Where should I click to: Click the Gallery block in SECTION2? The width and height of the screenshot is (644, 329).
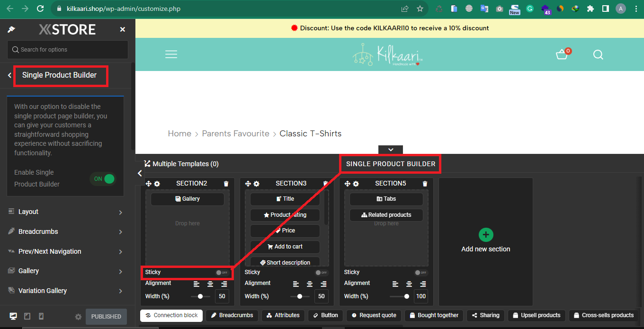188,199
